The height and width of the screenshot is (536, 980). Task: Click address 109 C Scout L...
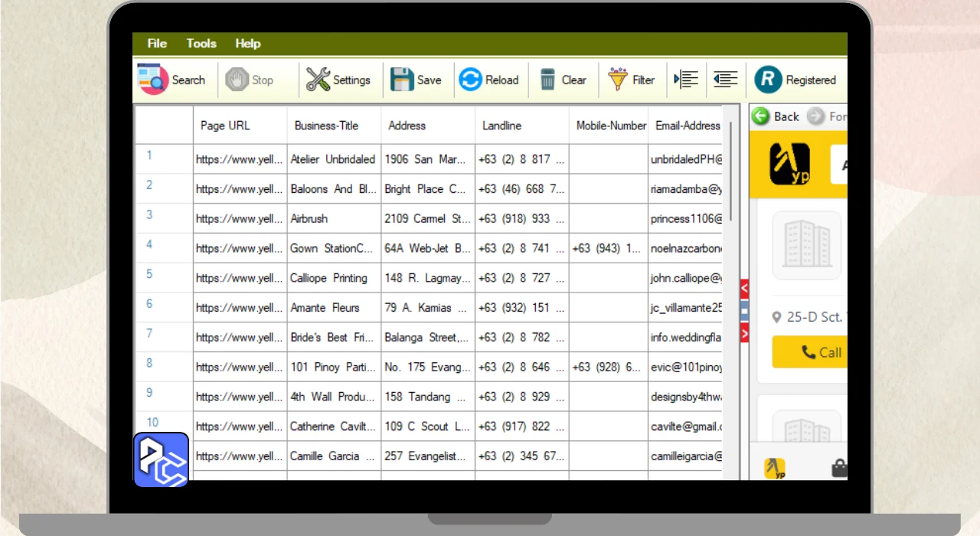(x=428, y=426)
